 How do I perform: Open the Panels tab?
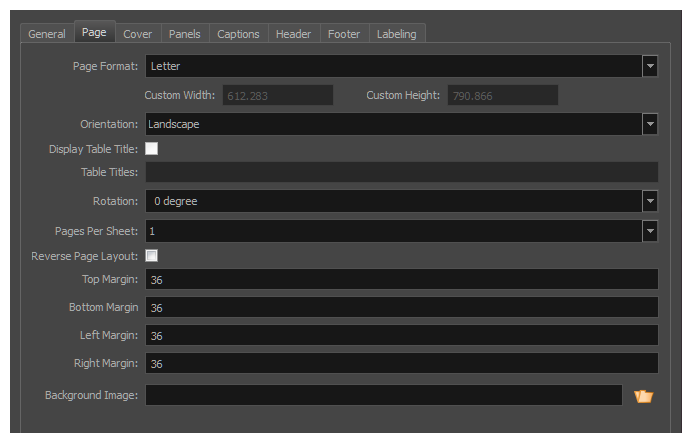coord(184,34)
